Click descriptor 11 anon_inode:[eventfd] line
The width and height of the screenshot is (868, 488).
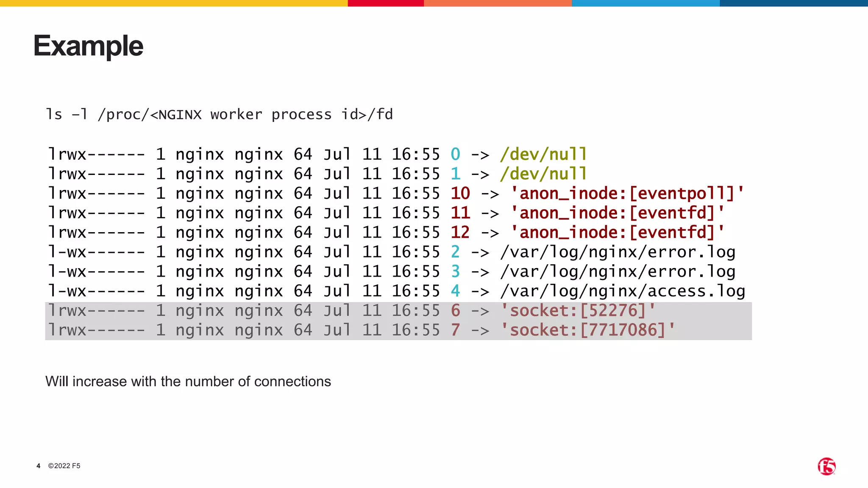[386, 213]
